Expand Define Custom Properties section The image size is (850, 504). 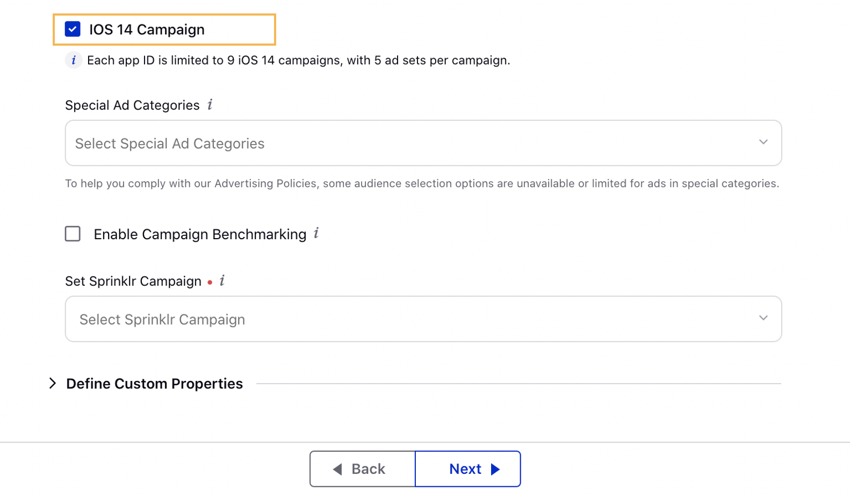[x=52, y=383]
